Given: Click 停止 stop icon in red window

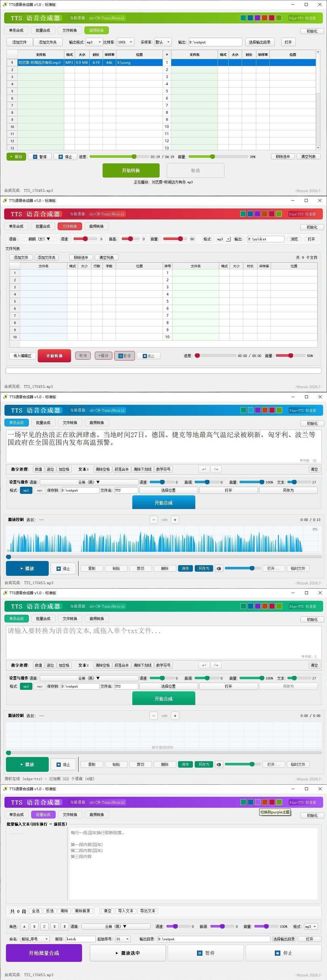Looking at the screenshot, I should pyautogui.click(x=148, y=356).
